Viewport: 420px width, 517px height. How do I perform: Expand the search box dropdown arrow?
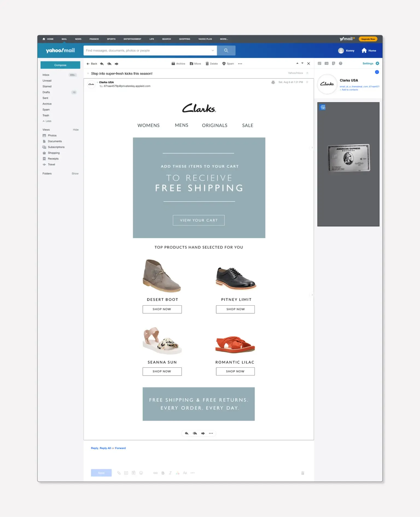(213, 51)
